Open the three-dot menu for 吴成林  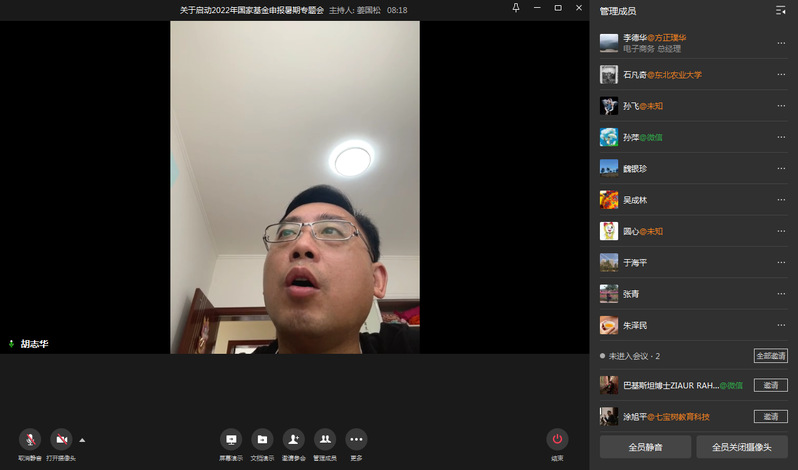[x=781, y=199]
